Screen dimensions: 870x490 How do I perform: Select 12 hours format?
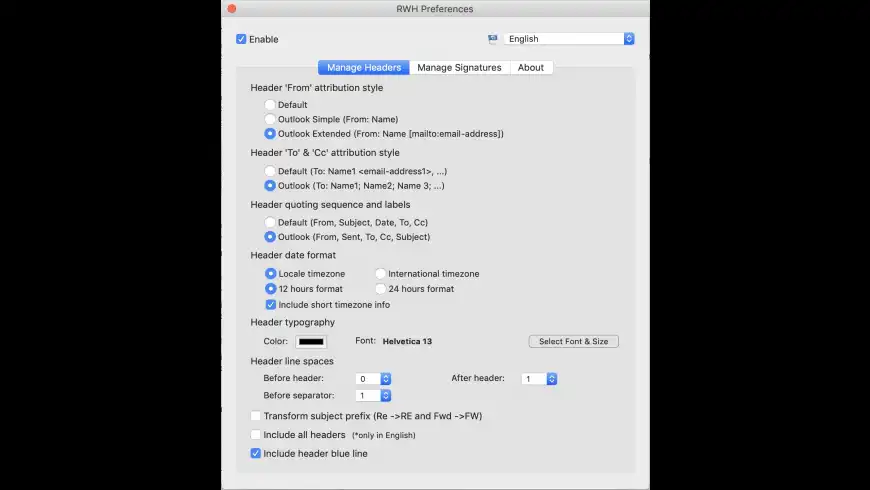click(x=270, y=289)
